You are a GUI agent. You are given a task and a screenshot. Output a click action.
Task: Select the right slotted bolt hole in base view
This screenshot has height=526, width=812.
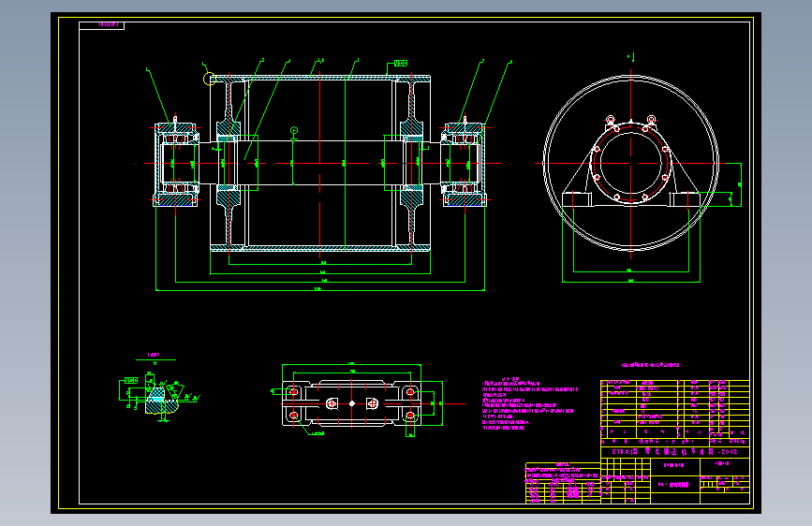pyautogui.click(x=372, y=403)
